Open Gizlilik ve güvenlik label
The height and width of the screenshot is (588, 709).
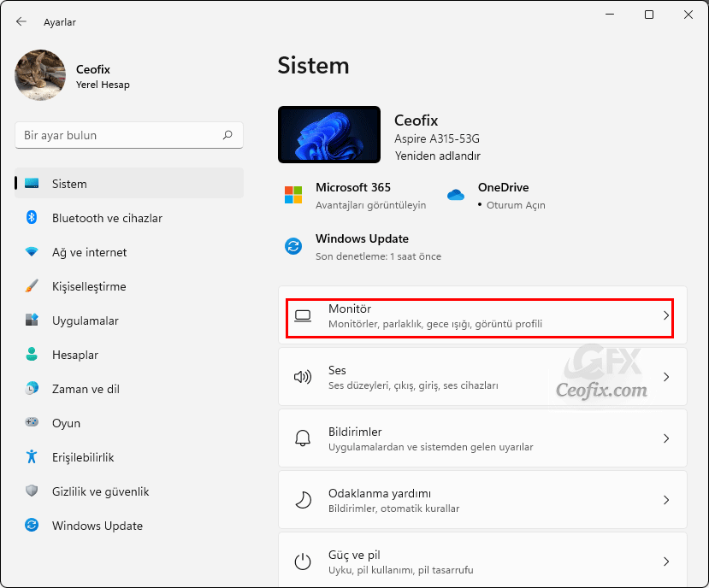[100, 491]
